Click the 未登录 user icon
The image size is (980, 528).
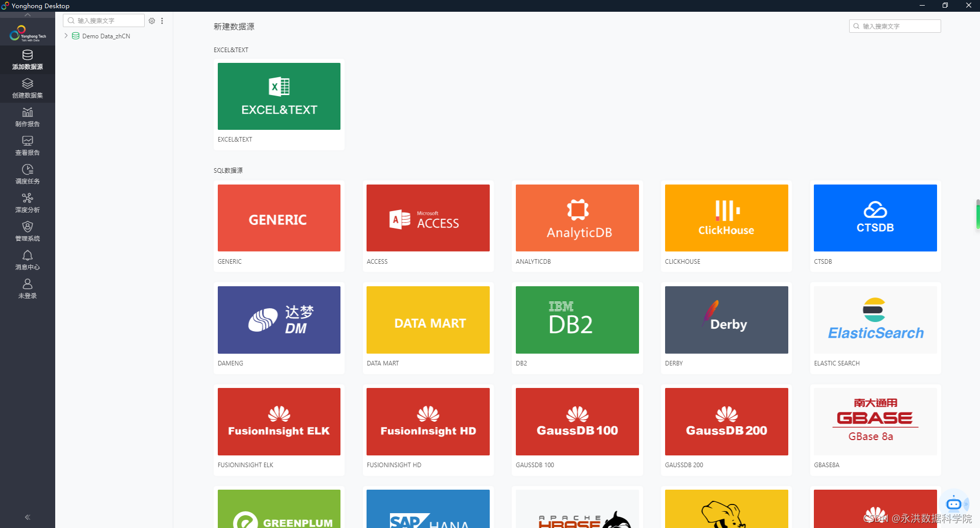coord(28,284)
